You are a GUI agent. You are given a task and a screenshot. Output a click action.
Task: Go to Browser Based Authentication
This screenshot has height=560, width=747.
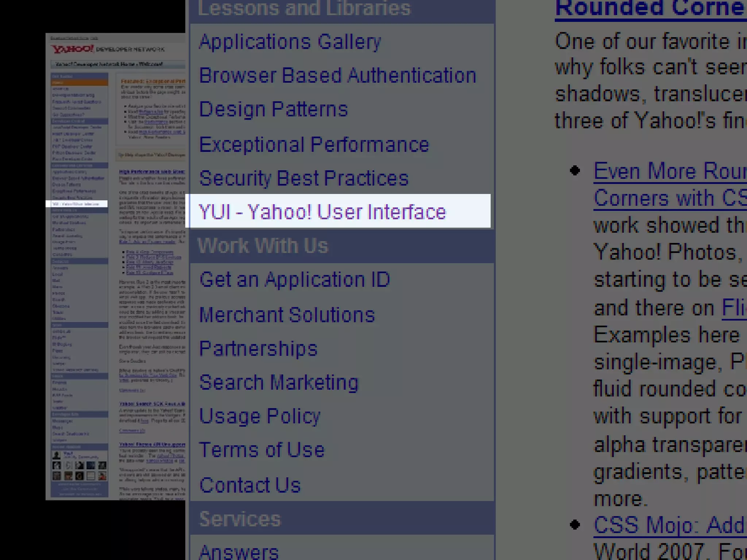point(337,75)
